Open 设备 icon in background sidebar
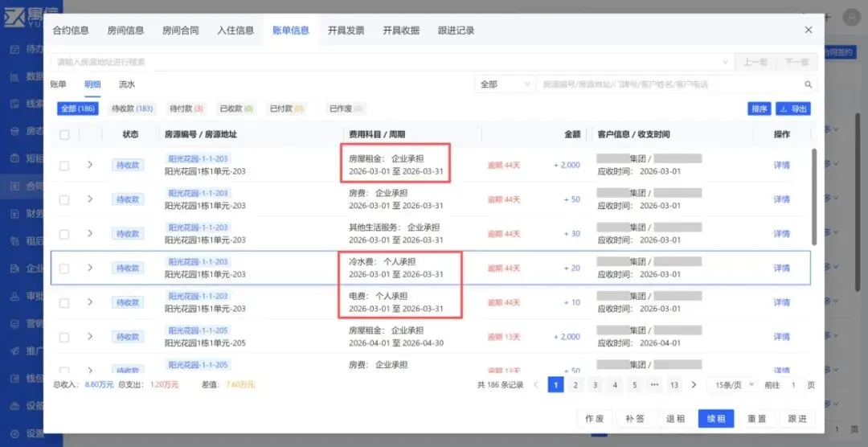This screenshot has height=447, width=868. (x=15, y=405)
